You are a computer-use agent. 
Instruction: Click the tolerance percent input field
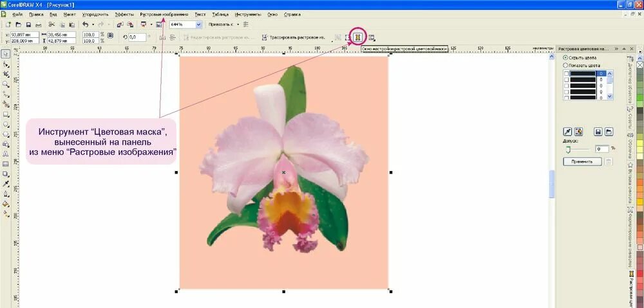click(x=601, y=149)
